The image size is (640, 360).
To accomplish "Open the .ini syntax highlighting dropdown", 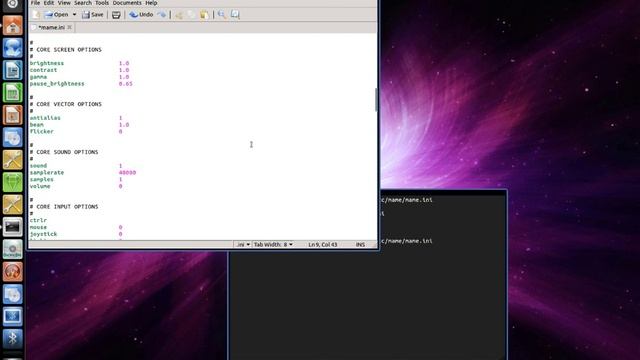I will [243, 244].
